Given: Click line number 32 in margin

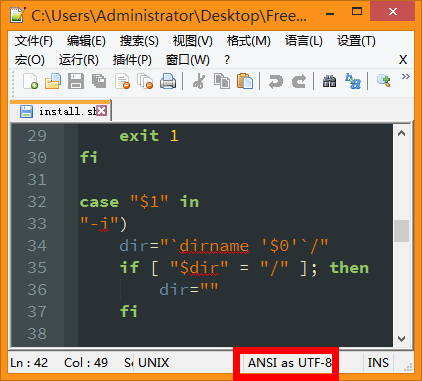Looking at the screenshot, I should (x=37, y=202).
